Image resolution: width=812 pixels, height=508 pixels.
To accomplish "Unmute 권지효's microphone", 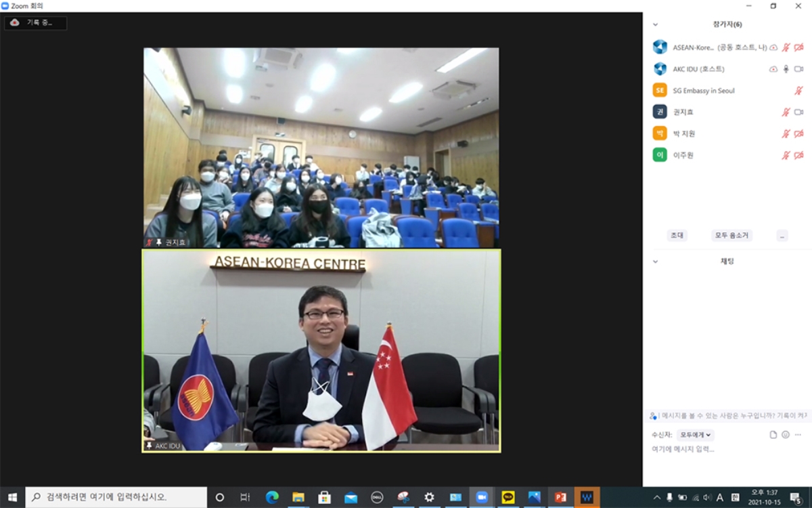I will (x=786, y=112).
